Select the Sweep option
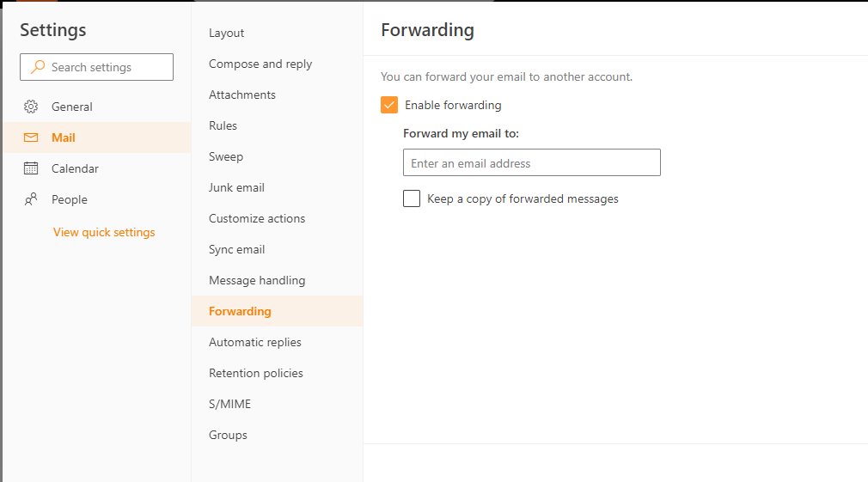 pos(226,156)
